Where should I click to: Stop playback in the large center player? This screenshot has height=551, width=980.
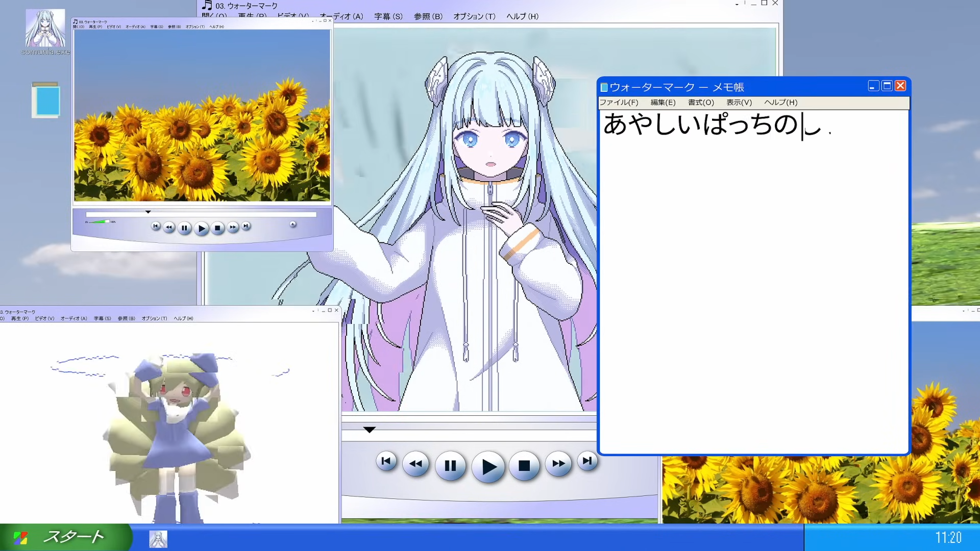(x=524, y=465)
